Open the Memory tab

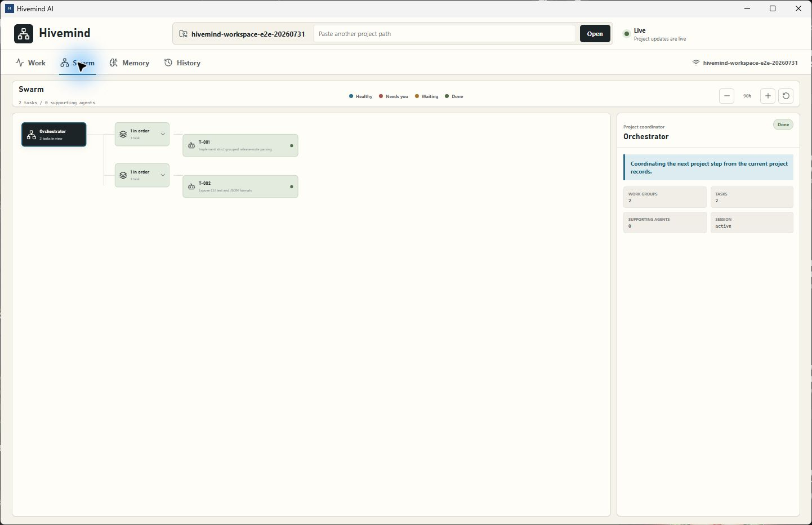[x=130, y=63]
